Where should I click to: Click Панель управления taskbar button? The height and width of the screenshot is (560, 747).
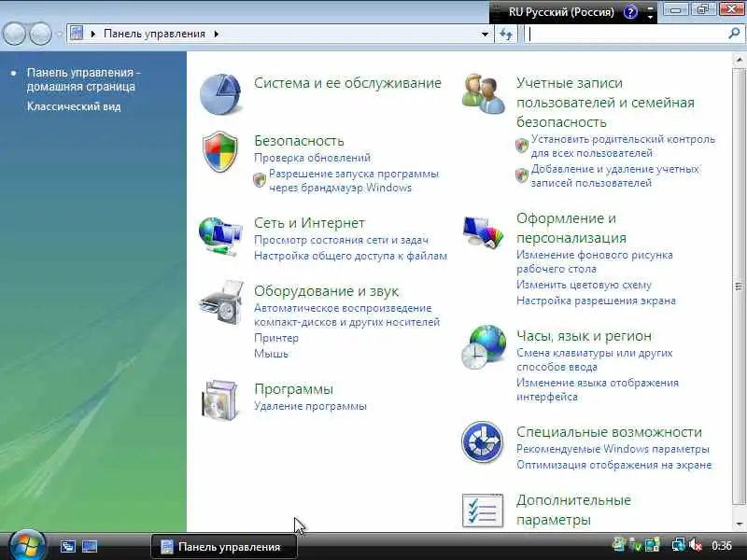(x=224, y=547)
